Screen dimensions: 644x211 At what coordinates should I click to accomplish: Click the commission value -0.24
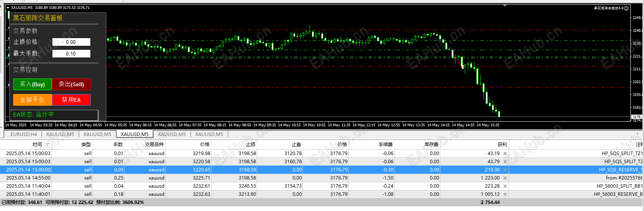click(x=388, y=186)
